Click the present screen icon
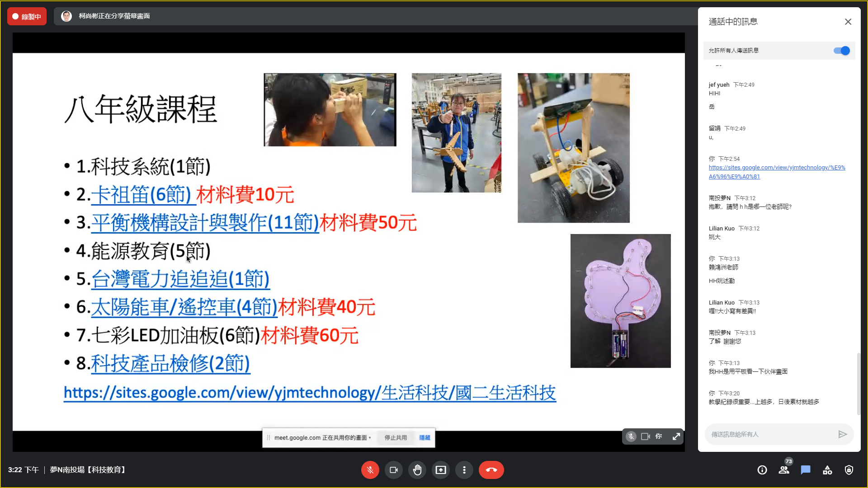Screen dimensions: 868x488 pos(440,470)
